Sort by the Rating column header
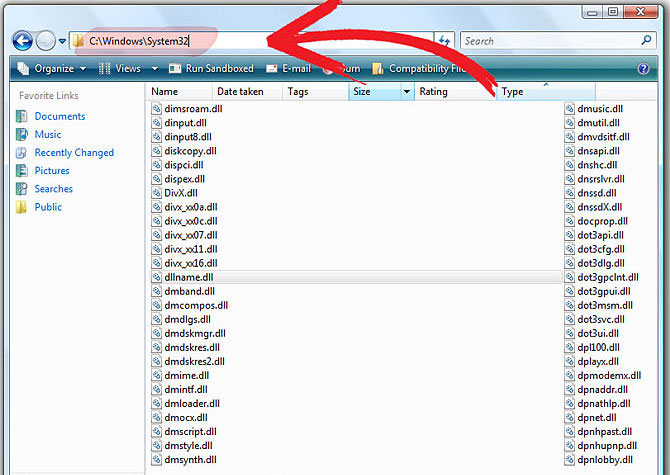 click(x=455, y=91)
